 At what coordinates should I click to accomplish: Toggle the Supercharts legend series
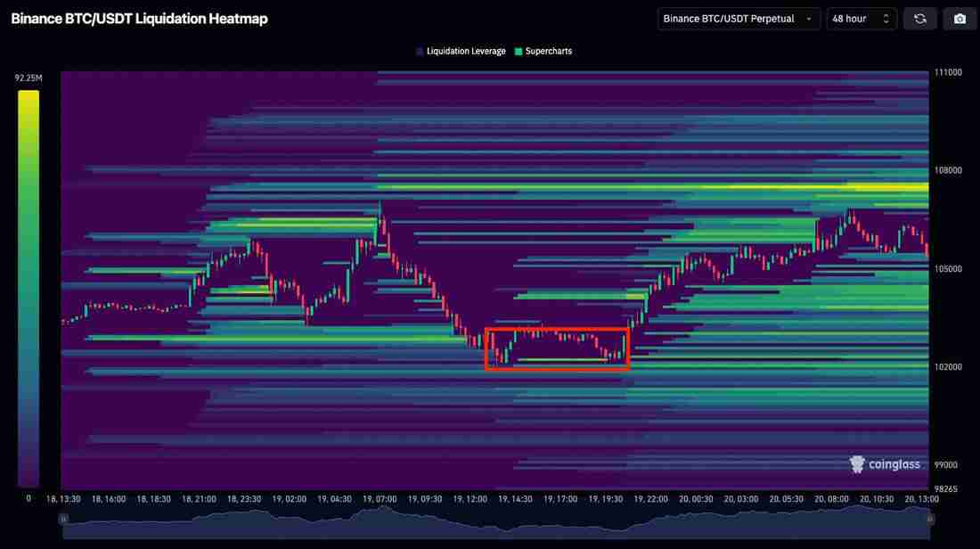548,52
